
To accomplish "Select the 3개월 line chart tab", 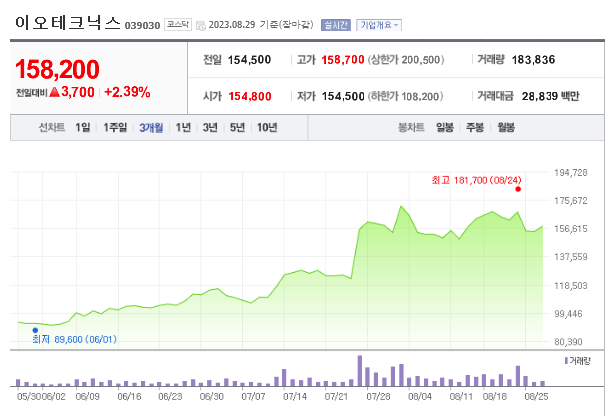I will pos(151,127).
